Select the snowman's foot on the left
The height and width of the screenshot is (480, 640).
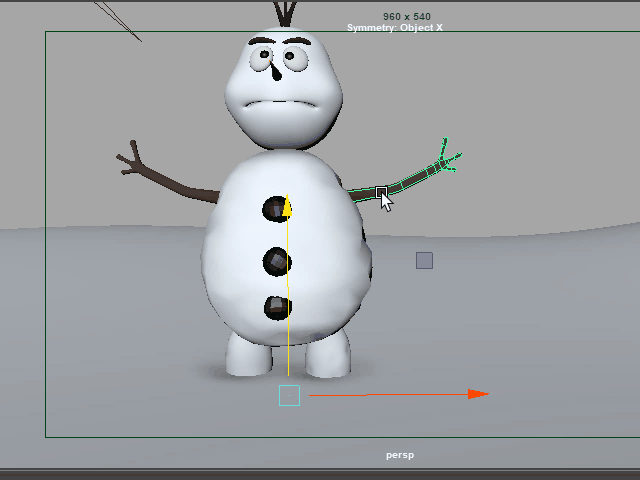tap(248, 357)
